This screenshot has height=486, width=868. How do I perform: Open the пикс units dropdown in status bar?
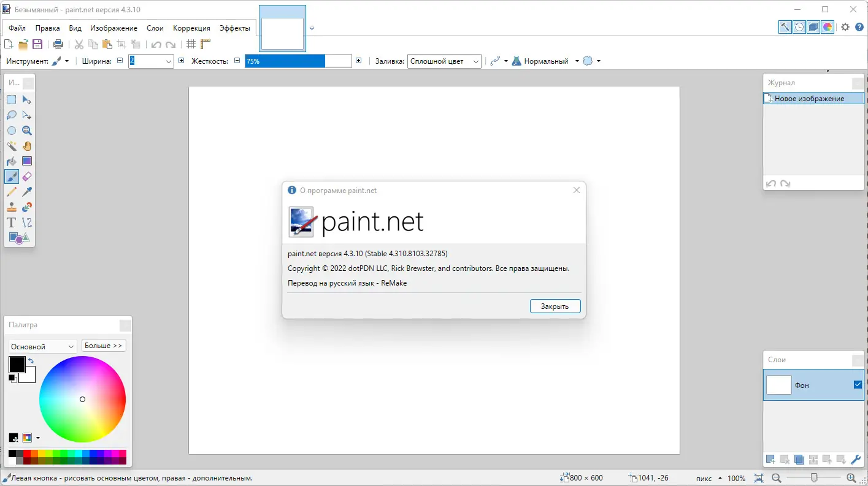pos(709,478)
